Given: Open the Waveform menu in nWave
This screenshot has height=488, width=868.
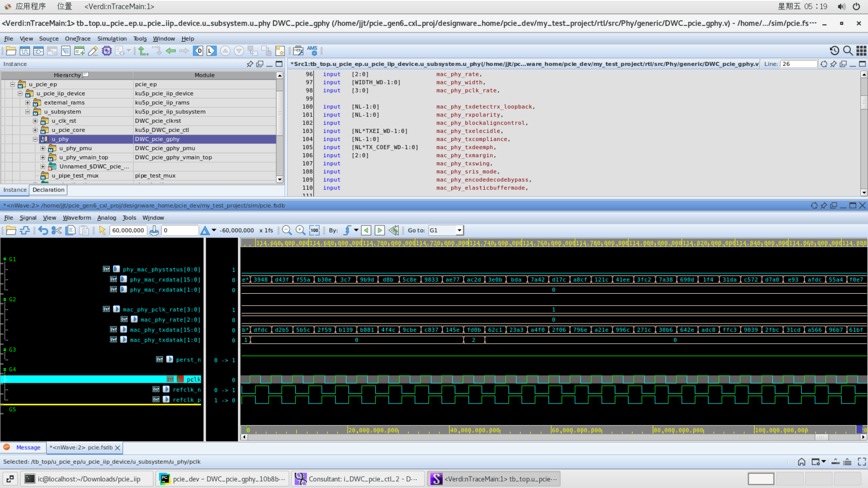Looking at the screenshot, I should pos(77,218).
